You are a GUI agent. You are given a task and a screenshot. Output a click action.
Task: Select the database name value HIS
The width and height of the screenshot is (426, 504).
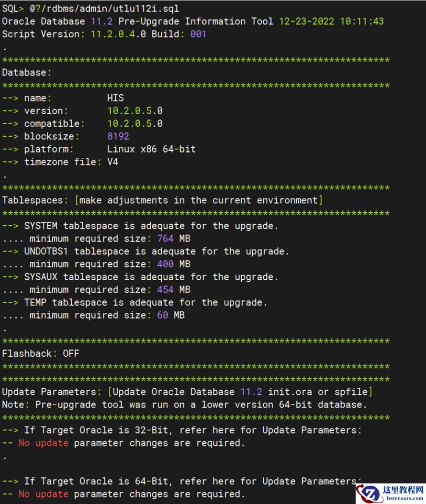(115, 98)
